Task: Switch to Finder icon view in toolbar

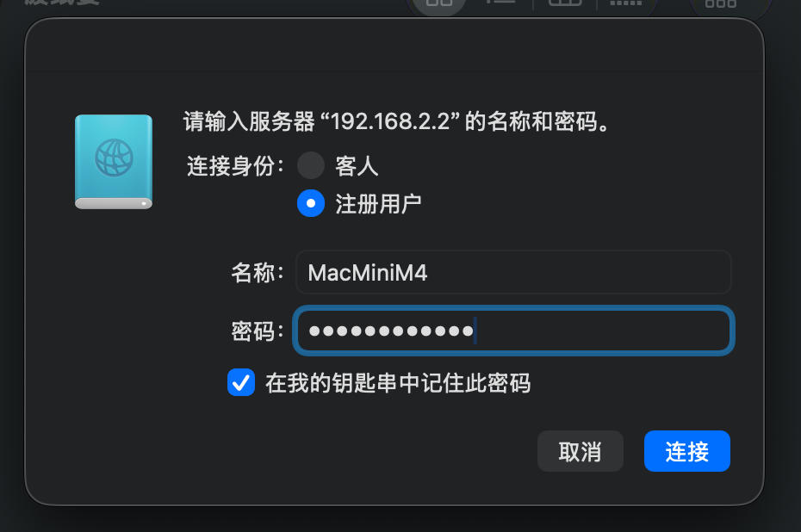Action: tap(438, 3)
